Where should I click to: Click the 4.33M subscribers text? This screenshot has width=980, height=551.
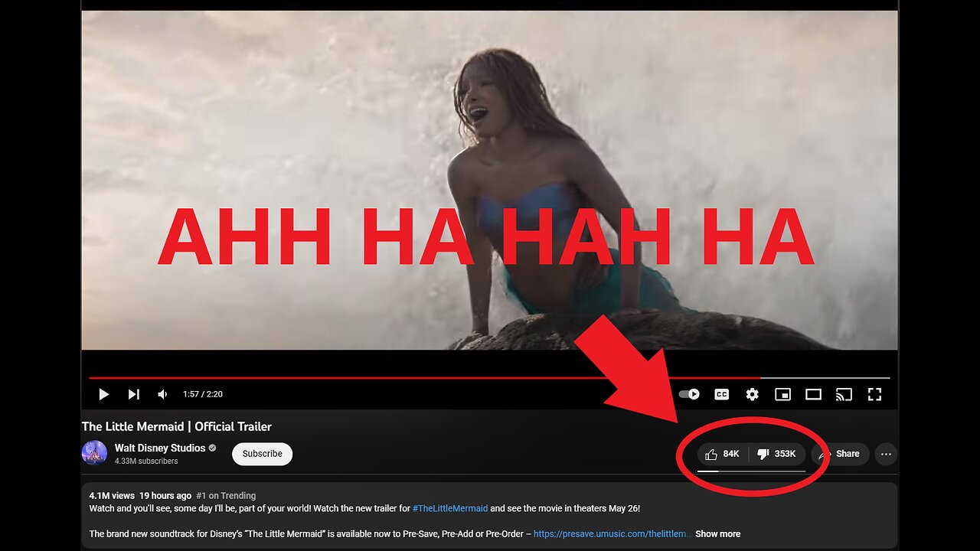click(146, 461)
